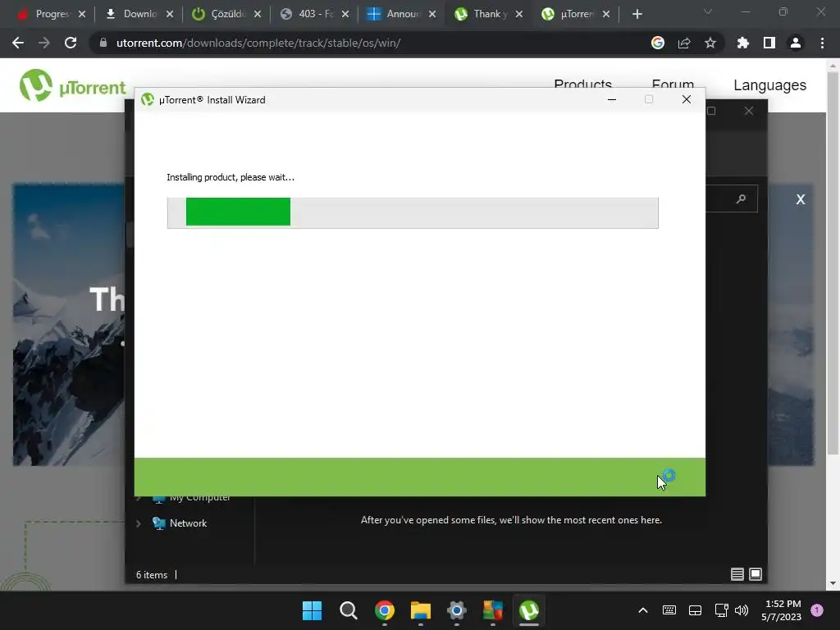Viewport: 840px width, 630px height.
Task: Reload the uTorrent page
Action: (71, 43)
